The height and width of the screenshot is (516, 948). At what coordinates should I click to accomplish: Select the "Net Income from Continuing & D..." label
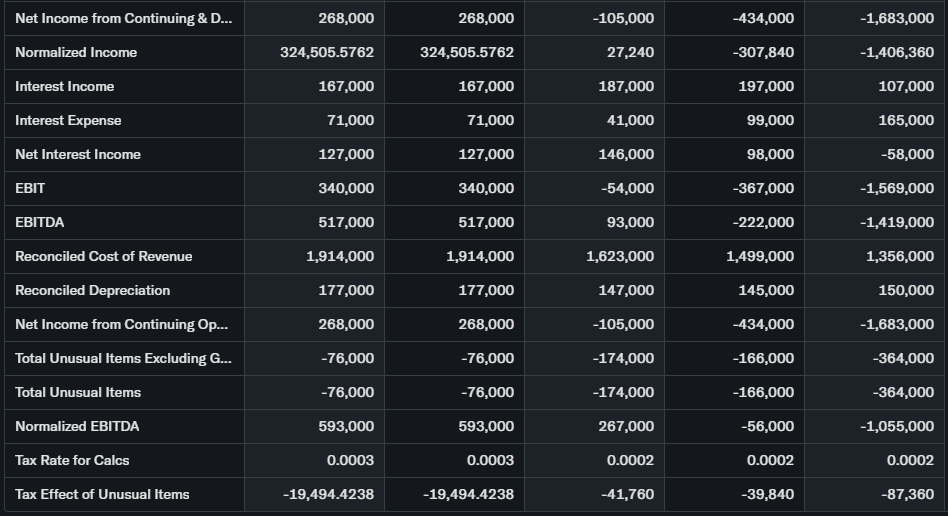pyautogui.click(x=122, y=18)
